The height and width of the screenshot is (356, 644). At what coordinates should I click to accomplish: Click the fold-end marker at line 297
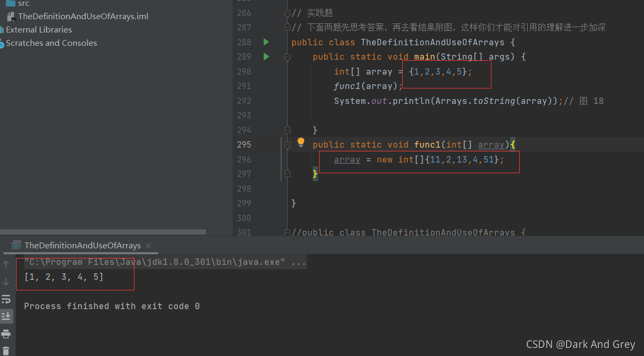[x=288, y=173]
